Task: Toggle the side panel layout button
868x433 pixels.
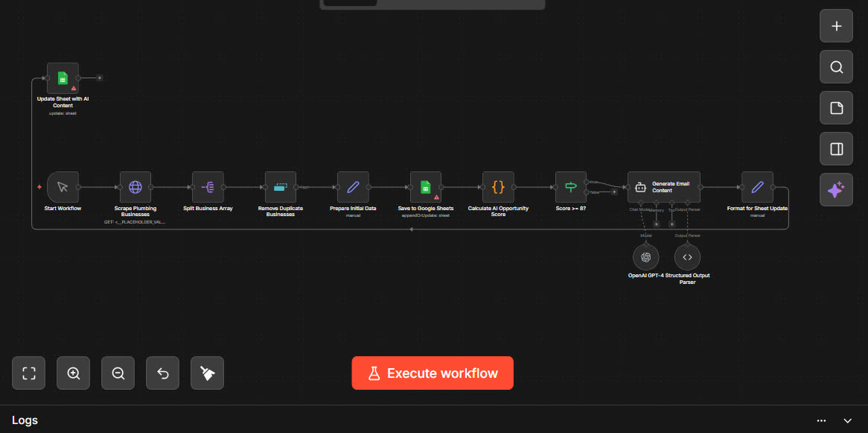Action: click(x=837, y=149)
